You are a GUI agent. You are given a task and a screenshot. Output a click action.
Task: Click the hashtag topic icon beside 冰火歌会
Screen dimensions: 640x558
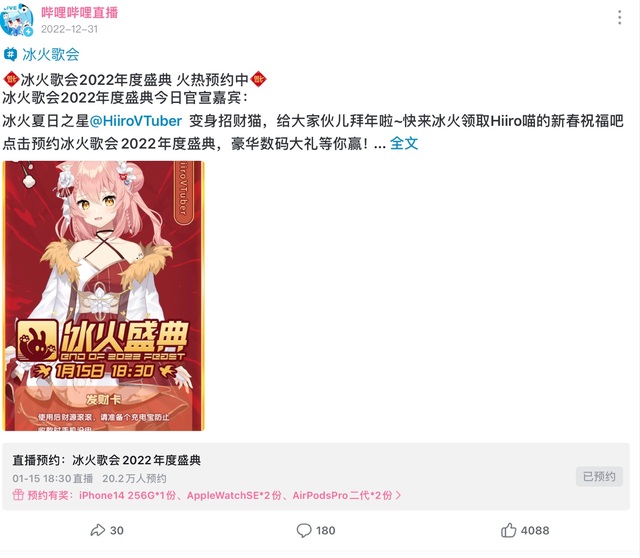click(x=10, y=54)
